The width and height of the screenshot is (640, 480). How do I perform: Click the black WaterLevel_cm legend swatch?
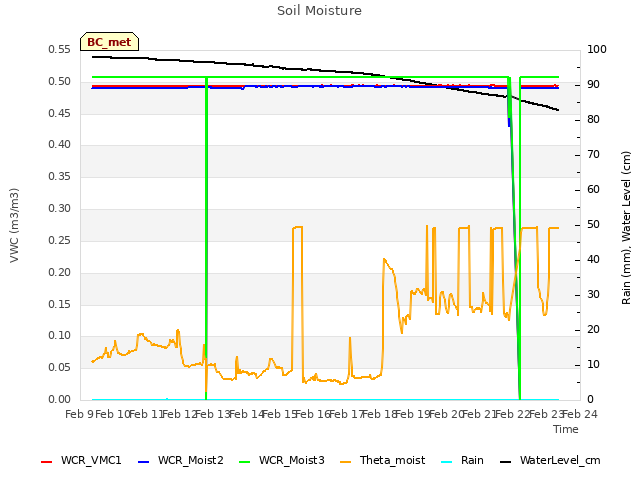(505, 462)
